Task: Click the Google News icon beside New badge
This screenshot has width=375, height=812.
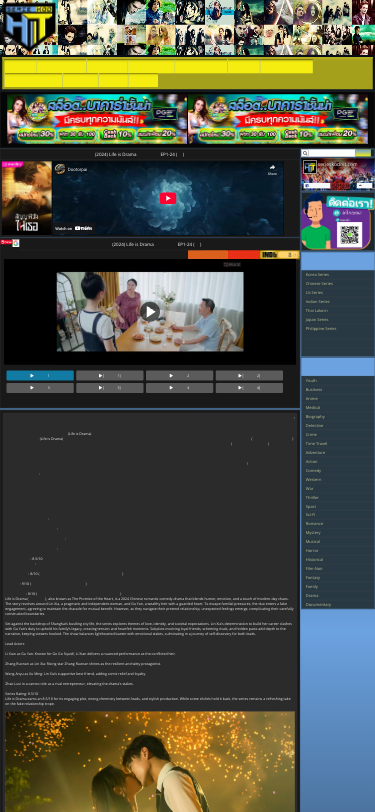Action: (x=16, y=243)
